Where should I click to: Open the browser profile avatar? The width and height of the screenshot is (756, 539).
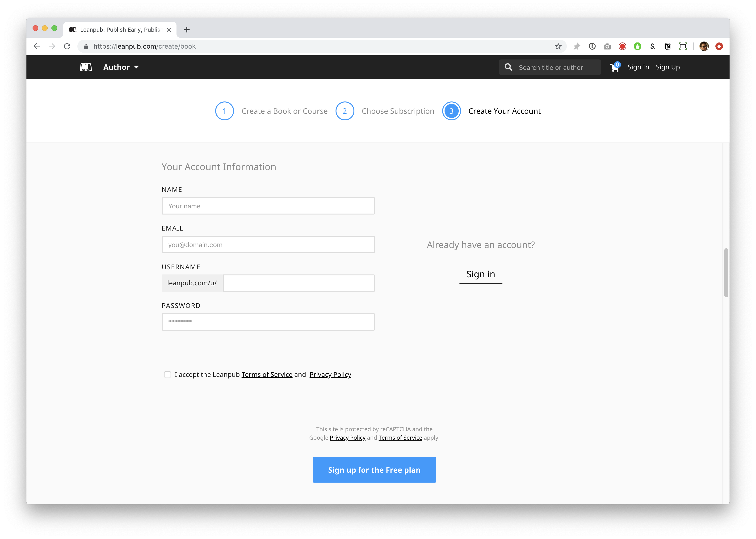click(x=704, y=46)
